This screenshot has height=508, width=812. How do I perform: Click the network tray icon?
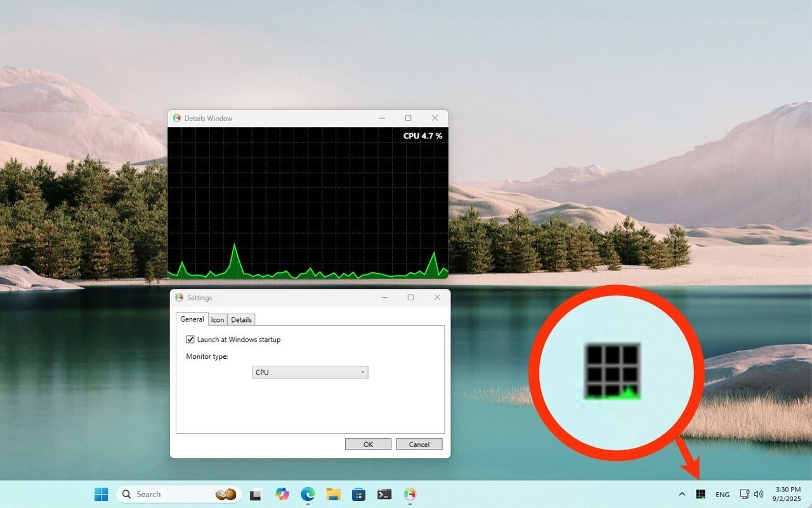pos(745,494)
